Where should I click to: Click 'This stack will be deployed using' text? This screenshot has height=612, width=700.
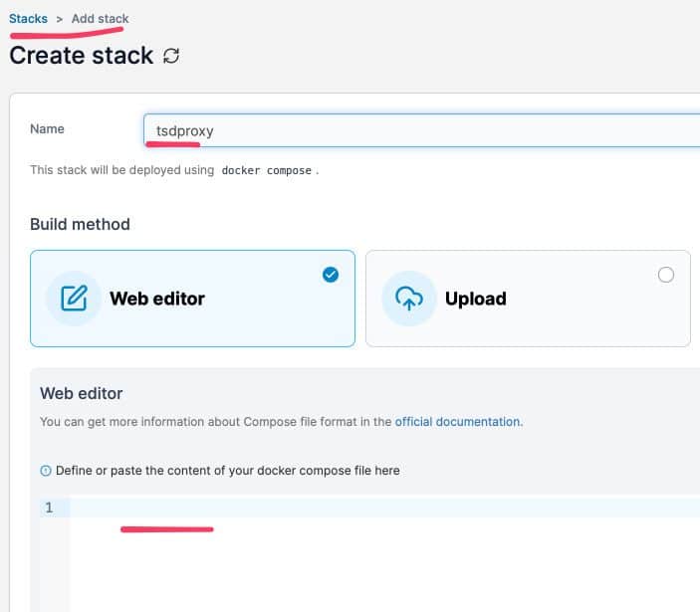click(x=121, y=170)
